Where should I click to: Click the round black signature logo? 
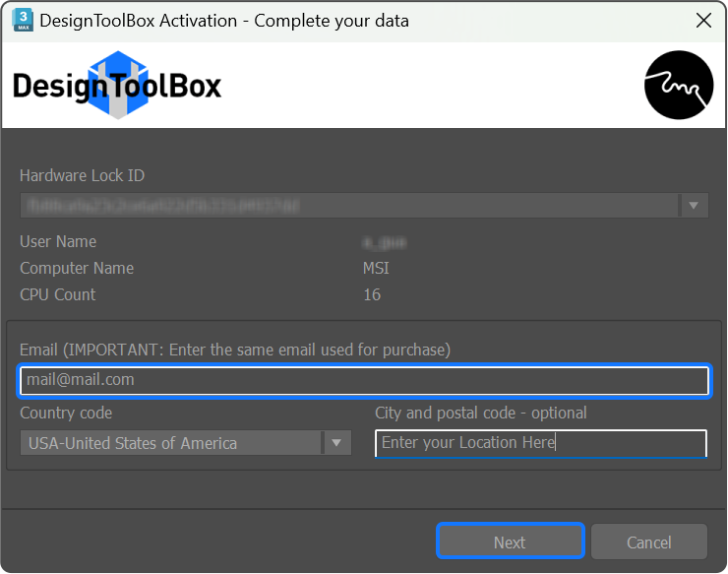point(679,85)
